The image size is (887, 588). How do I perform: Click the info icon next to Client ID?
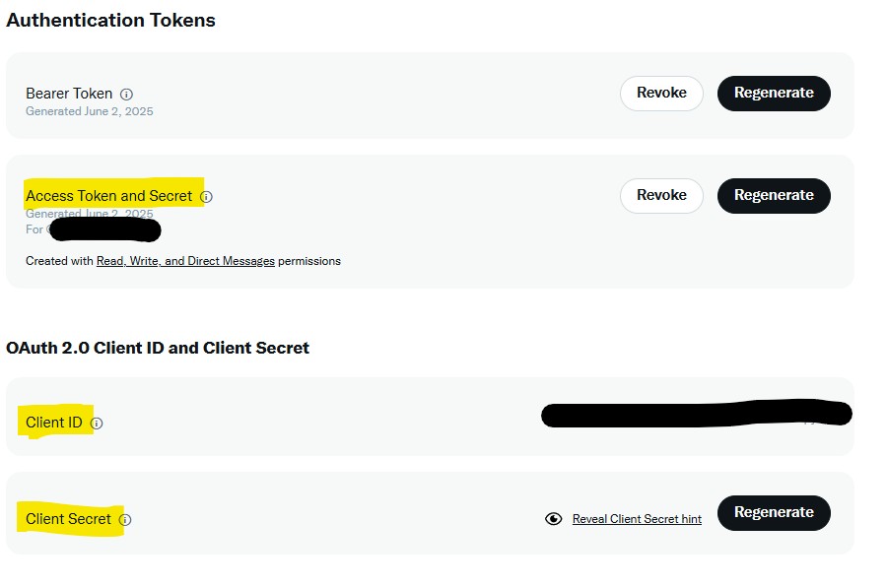(97, 424)
